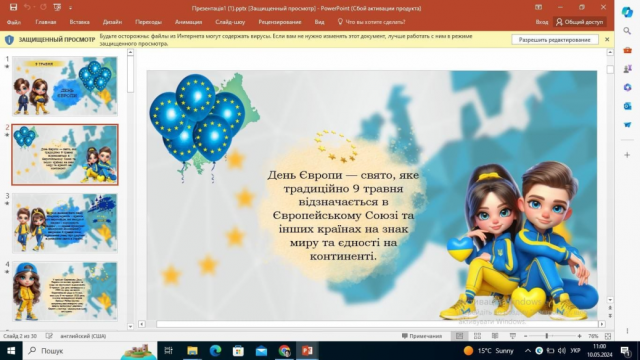Show hidden system tray icons chevron
The height and width of the screenshot is (360, 640).
[527, 351]
